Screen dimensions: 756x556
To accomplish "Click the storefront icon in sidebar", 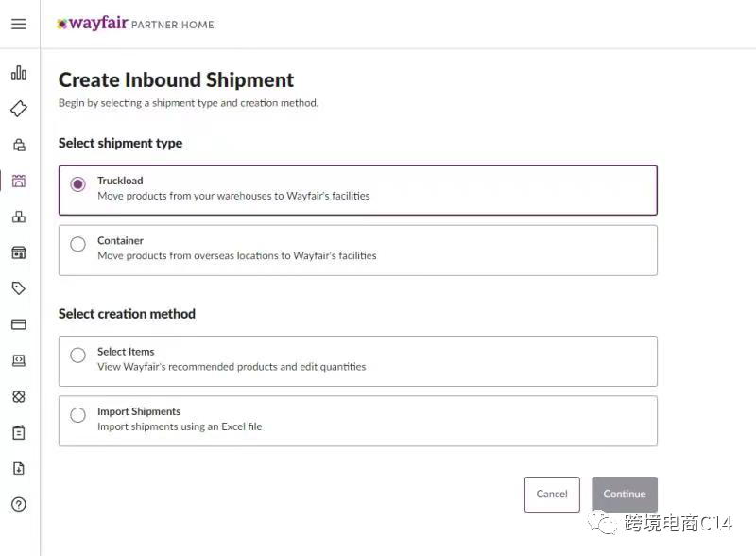I will [x=19, y=252].
